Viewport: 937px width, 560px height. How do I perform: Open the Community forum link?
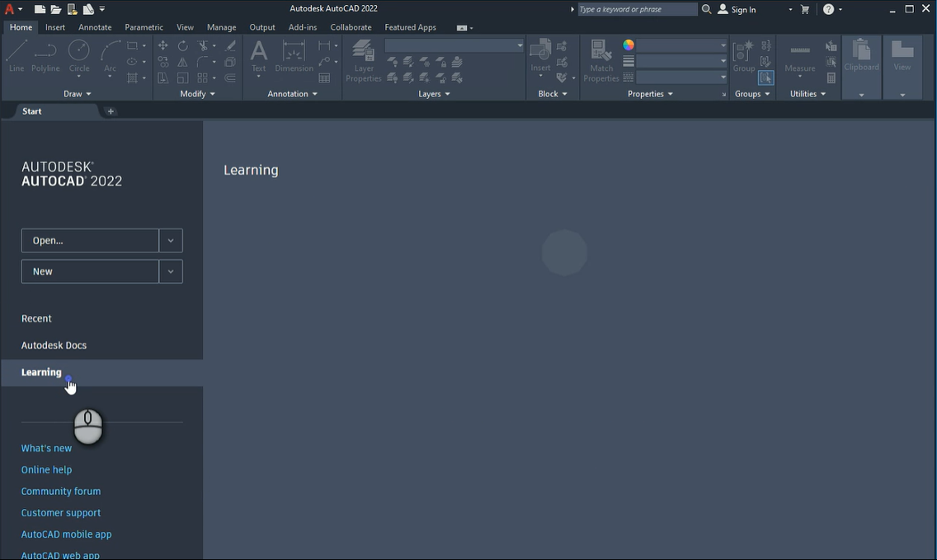coord(60,492)
